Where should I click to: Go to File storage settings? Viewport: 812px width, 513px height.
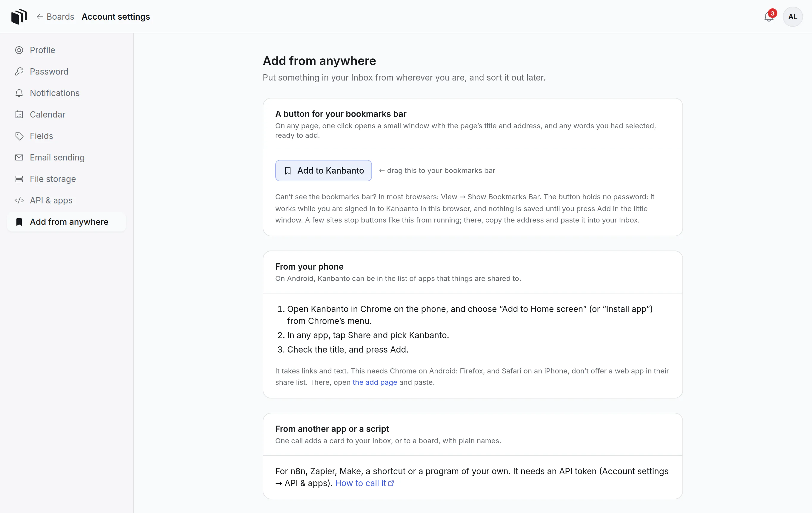[x=67, y=179]
